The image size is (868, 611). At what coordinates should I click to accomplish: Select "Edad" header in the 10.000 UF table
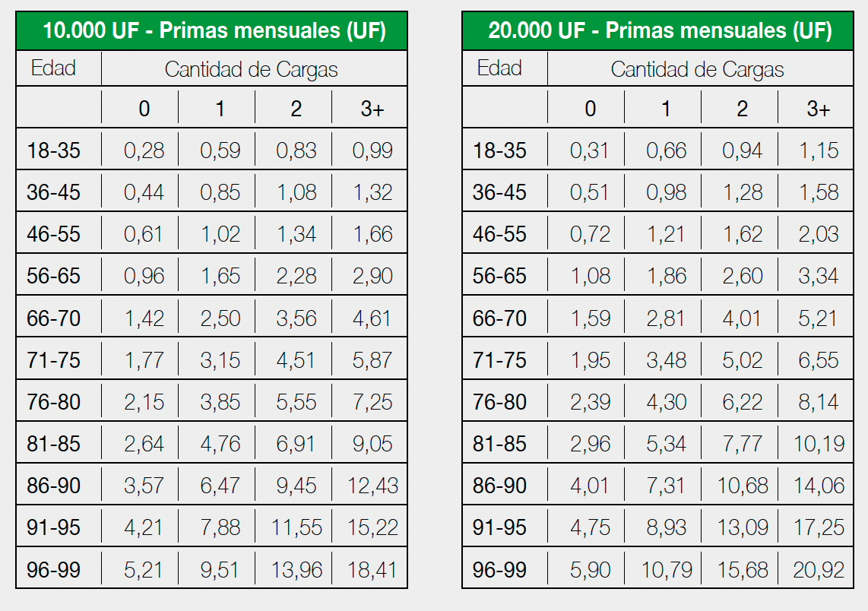[53, 68]
